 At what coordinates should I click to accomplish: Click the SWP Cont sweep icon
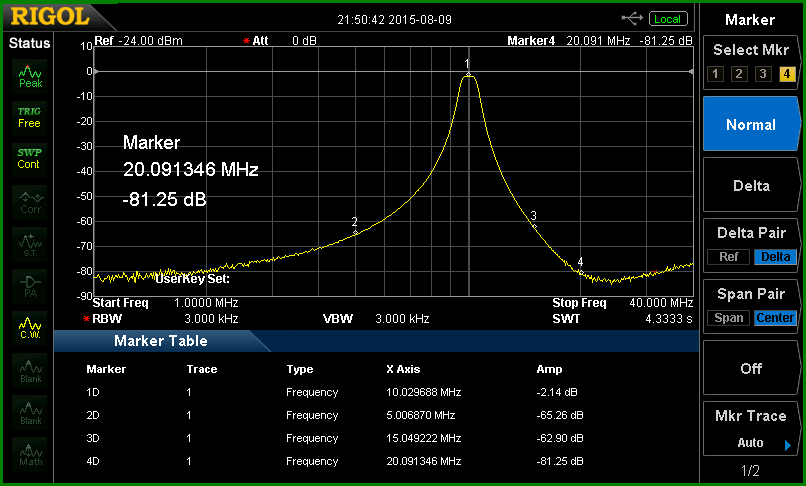click(x=30, y=159)
